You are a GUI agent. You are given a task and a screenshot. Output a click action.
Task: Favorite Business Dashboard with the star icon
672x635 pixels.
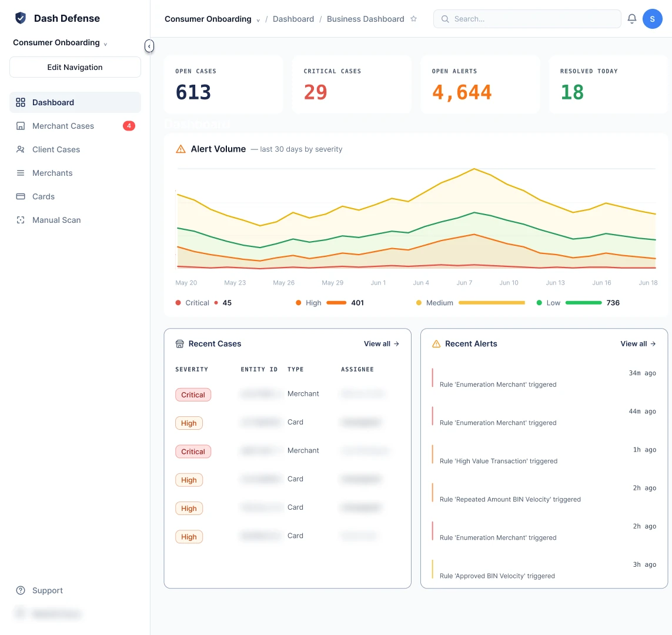(413, 19)
